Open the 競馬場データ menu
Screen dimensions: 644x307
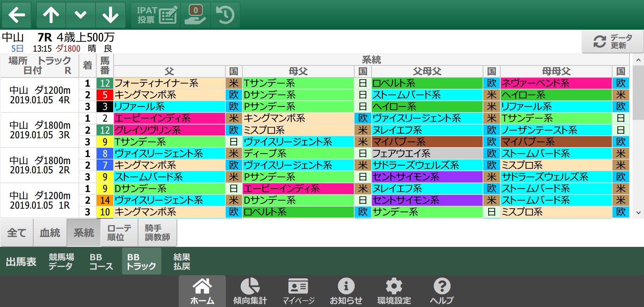[x=61, y=261]
